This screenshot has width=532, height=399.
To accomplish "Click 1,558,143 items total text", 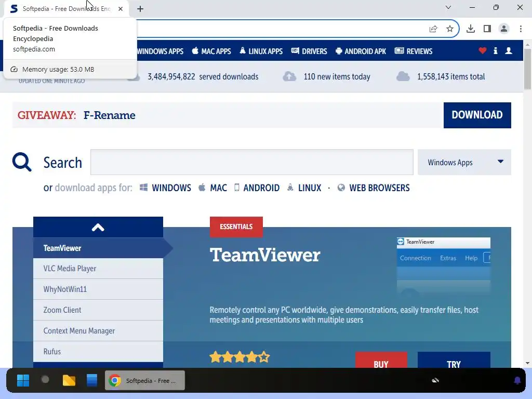I will coord(451,77).
